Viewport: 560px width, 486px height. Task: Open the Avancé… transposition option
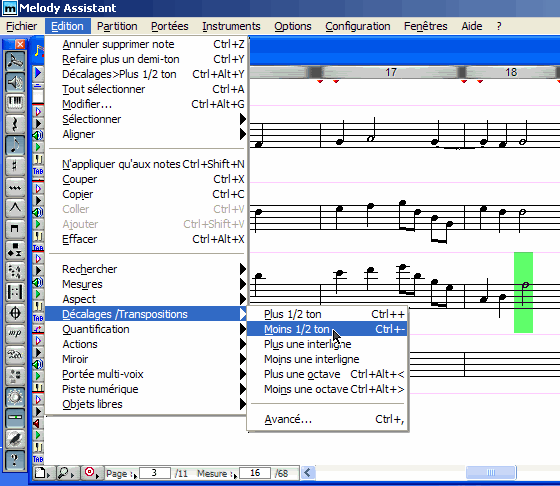click(327, 419)
